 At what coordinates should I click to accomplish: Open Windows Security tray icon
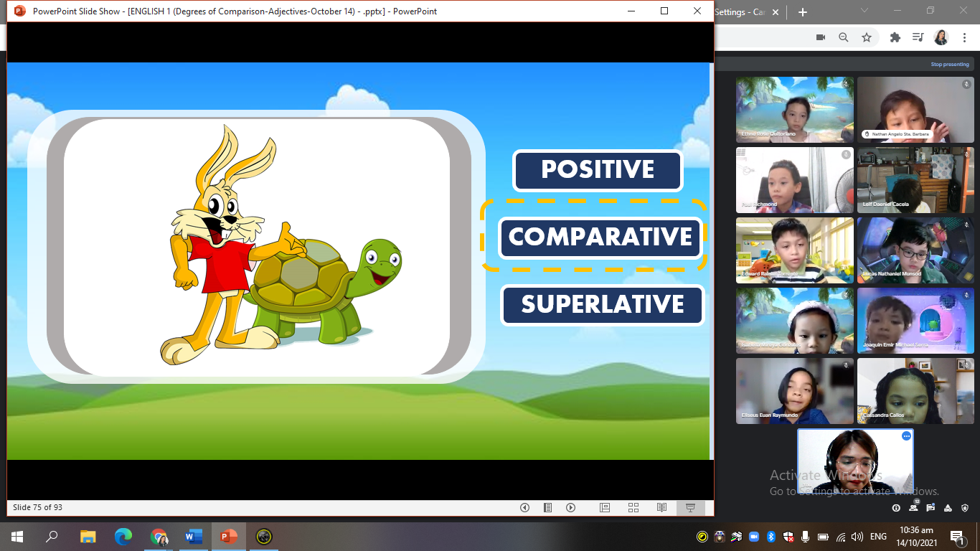tap(788, 537)
